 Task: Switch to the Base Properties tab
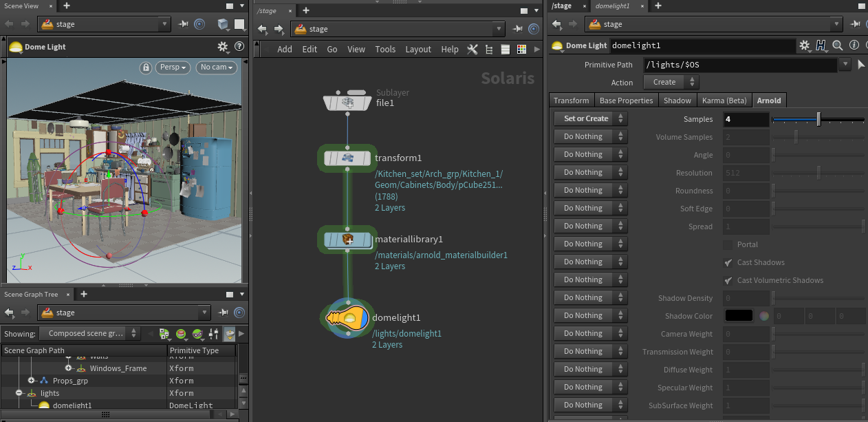coord(626,101)
